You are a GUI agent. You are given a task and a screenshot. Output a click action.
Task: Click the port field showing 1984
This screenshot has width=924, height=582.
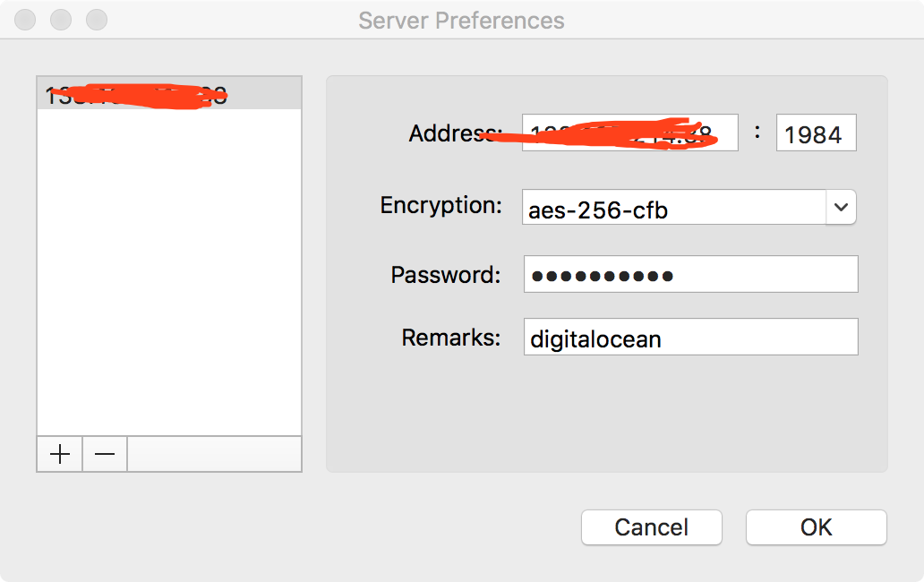817,133
